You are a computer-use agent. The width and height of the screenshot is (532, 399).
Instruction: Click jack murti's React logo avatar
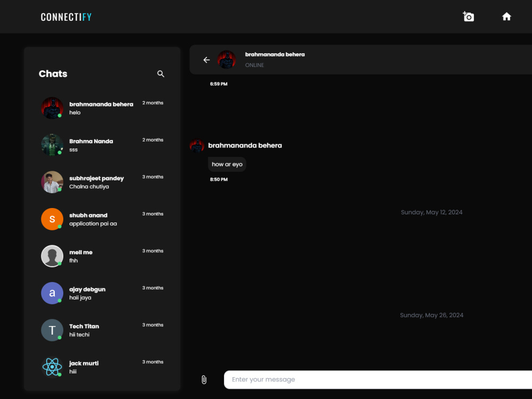tap(52, 367)
